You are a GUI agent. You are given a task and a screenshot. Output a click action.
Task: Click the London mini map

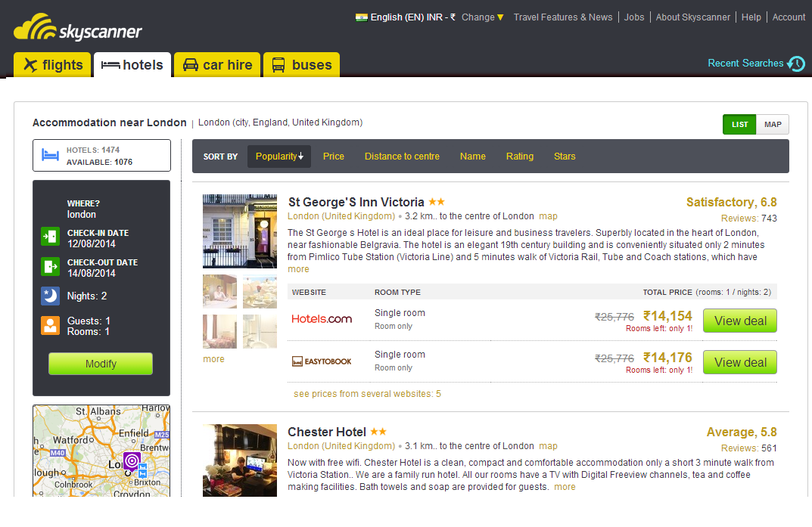(x=101, y=451)
